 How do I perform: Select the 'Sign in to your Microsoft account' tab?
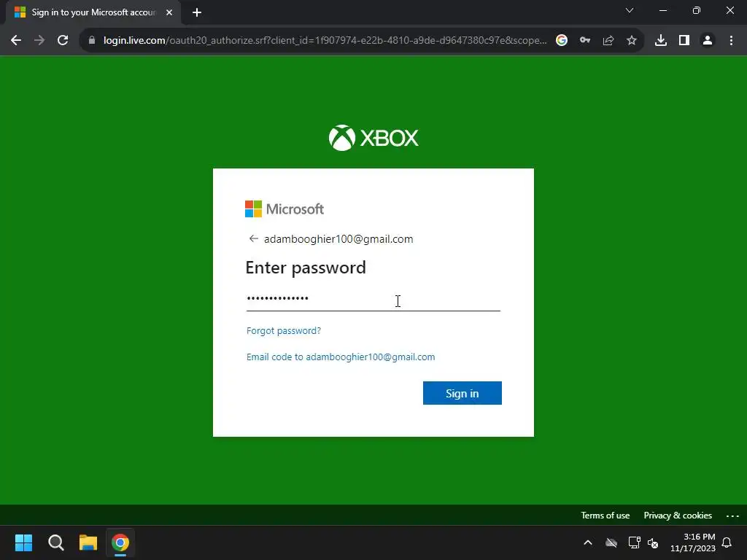[x=93, y=12]
